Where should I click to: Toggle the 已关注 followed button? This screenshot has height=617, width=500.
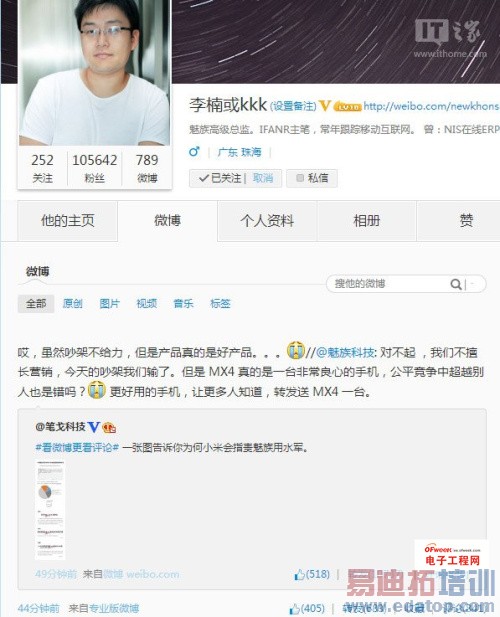pyautogui.click(x=220, y=178)
